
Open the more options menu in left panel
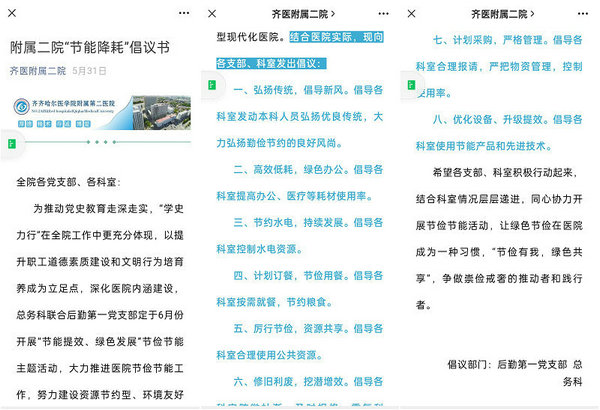[181, 13]
